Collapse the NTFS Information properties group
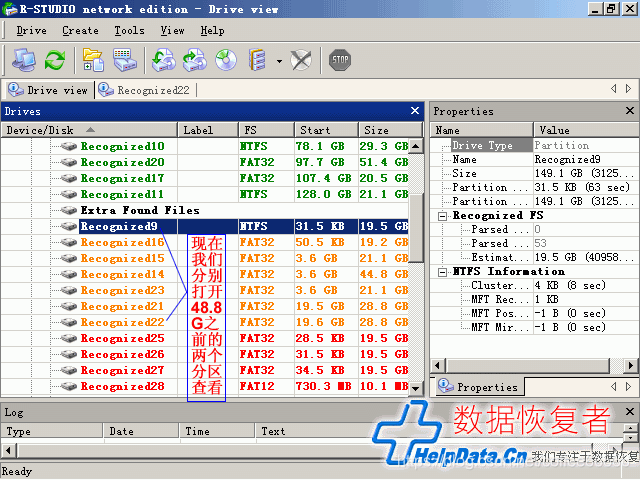640x480 pixels. tap(442, 272)
